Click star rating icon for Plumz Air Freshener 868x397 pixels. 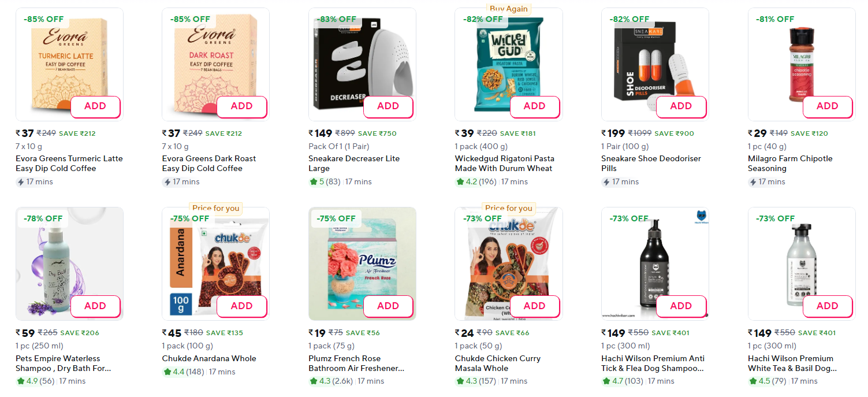314,381
